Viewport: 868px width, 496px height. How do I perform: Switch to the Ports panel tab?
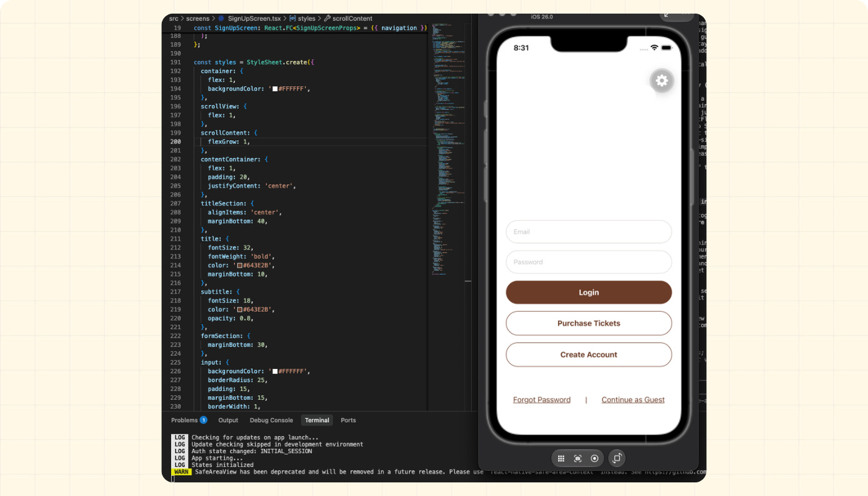(x=348, y=420)
